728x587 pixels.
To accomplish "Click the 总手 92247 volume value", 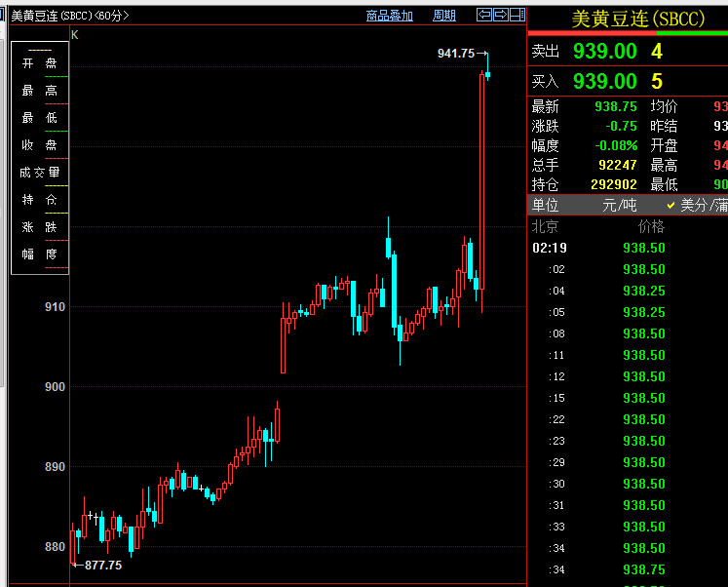I will click(616, 166).
